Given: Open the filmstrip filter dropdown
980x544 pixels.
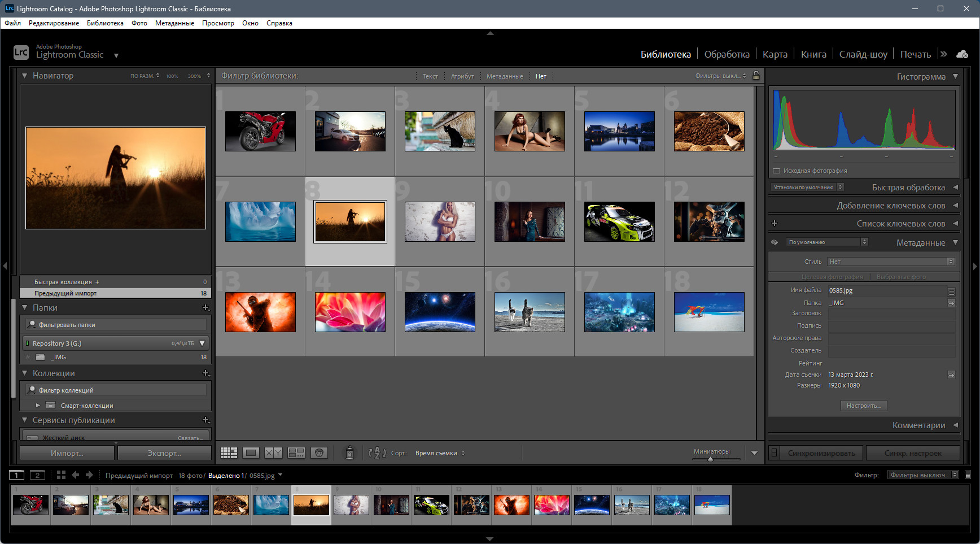Looking at the screenshot, I should coord(923,475).
